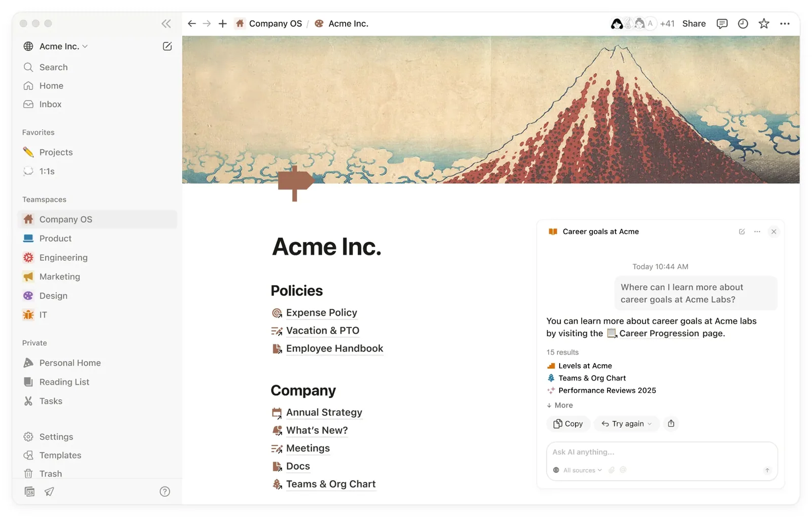The width and height of the screenshot is (812, 517).
Task: Open Projects favorite page
Action: 97,152
